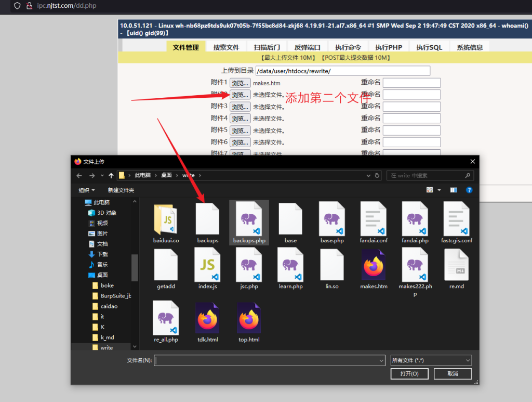532x402 pixels.
Task: Expand the 文件名 filename history dropdown
Action: pos(381,360)
